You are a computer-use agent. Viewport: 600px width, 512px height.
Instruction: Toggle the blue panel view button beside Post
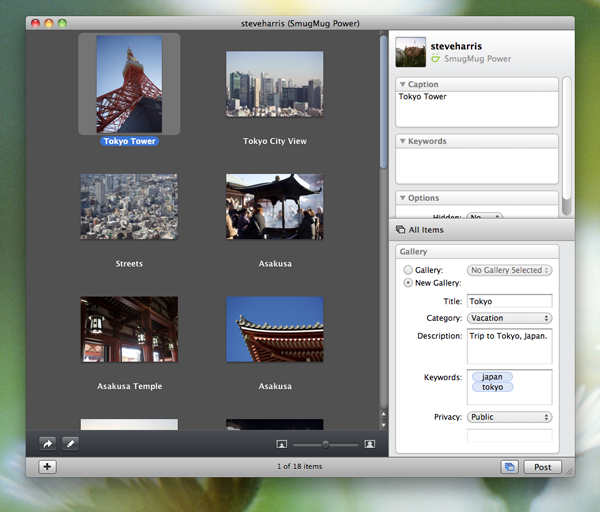[x=510, y=467]
